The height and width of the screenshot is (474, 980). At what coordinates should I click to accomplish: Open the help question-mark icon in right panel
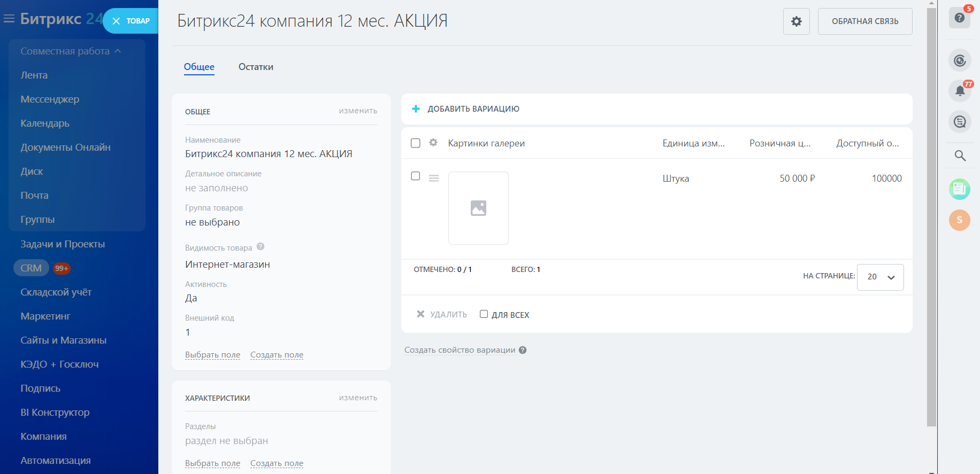click(960, 18)
